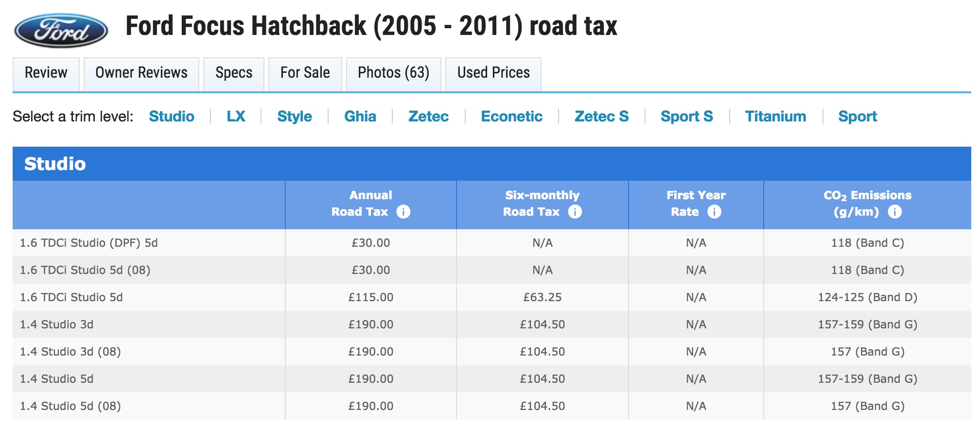Click the Ford logo

tap(61, 31)
